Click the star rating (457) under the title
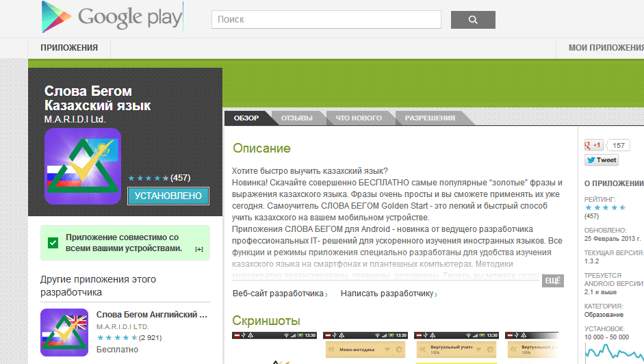The height and width of the screenshot is (364, 644). click(159, 178)
